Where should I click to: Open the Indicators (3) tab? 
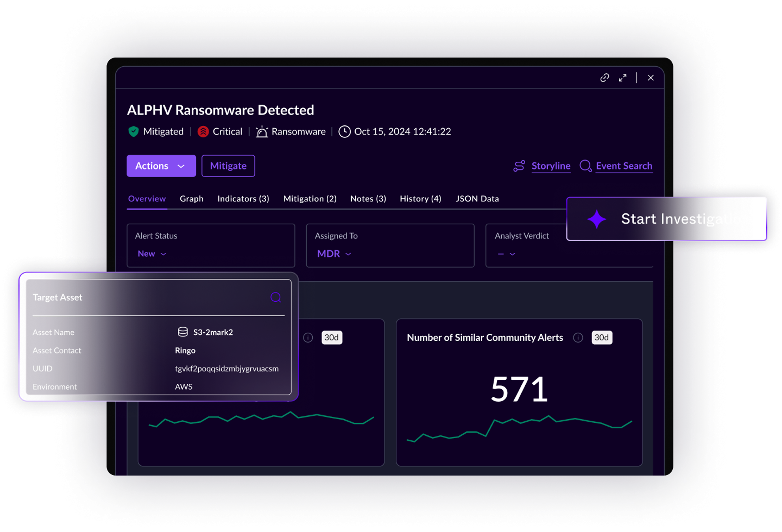243,199
